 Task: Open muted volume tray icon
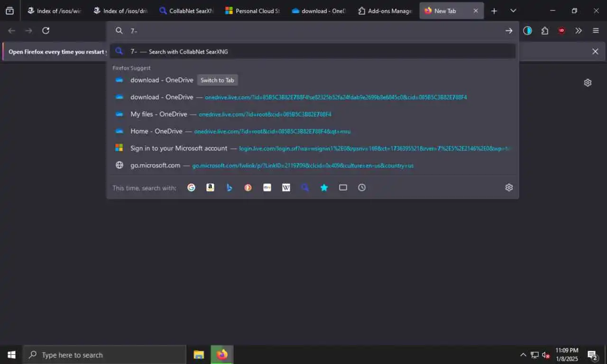coord(546,355)
